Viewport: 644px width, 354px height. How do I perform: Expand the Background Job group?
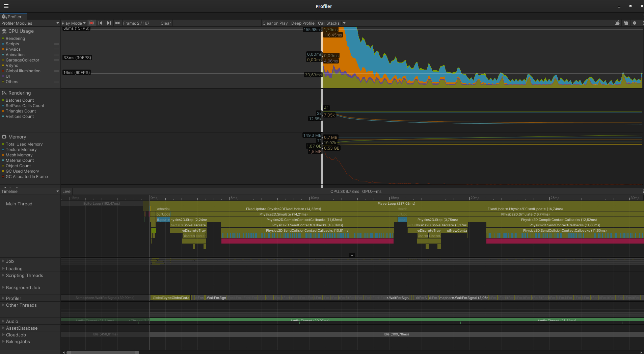click(x=3, y=287)
